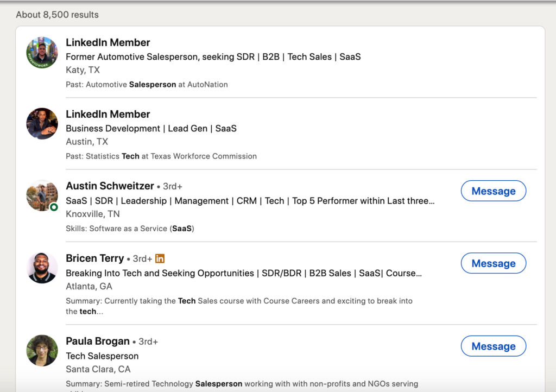Viewport: 556px width, 392px height.
Task: Message Austin Schweitzer
Action: pos(493,191)
